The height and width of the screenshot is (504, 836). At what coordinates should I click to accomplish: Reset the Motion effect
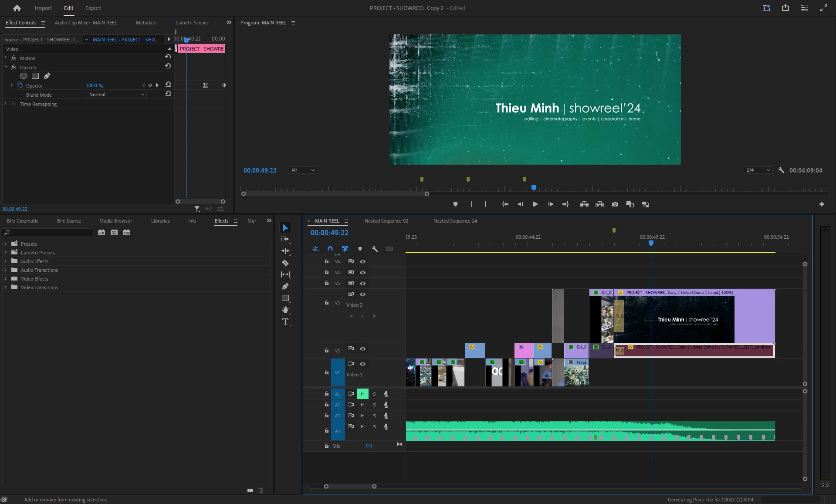click(168, 57)
